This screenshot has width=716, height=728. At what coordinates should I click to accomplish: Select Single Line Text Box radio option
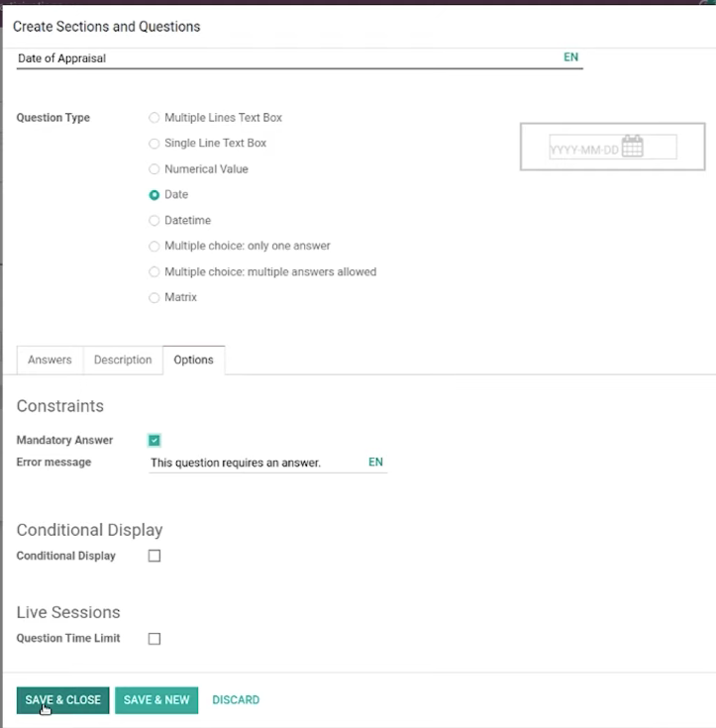tap(154, 144)
